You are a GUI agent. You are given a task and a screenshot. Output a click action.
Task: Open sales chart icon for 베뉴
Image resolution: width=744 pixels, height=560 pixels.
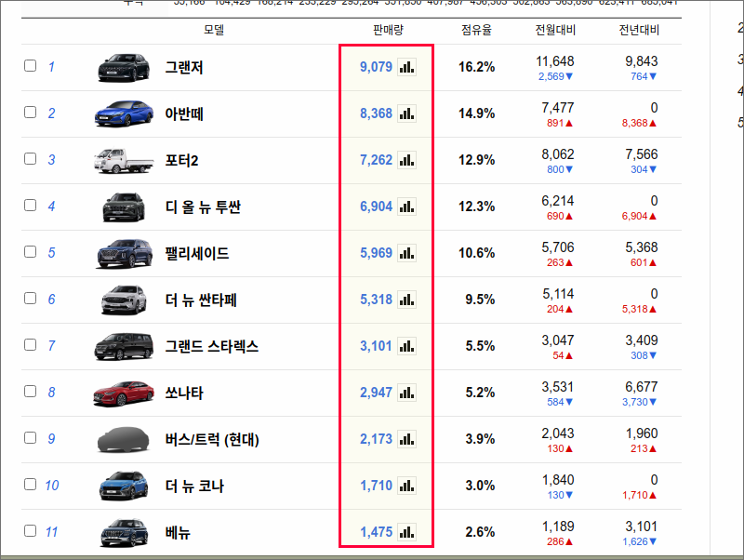point(406,532)
